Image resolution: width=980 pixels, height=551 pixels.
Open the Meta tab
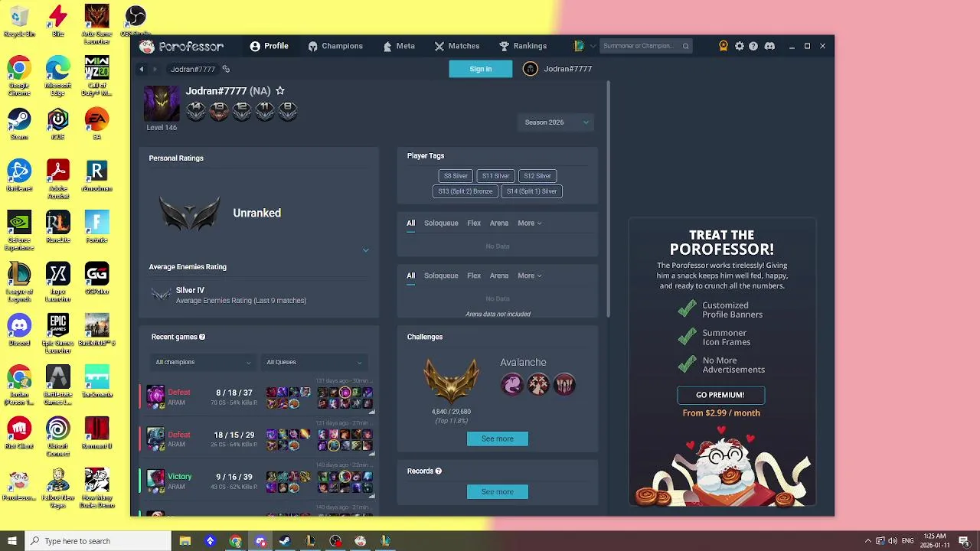[x=399, y=46]
